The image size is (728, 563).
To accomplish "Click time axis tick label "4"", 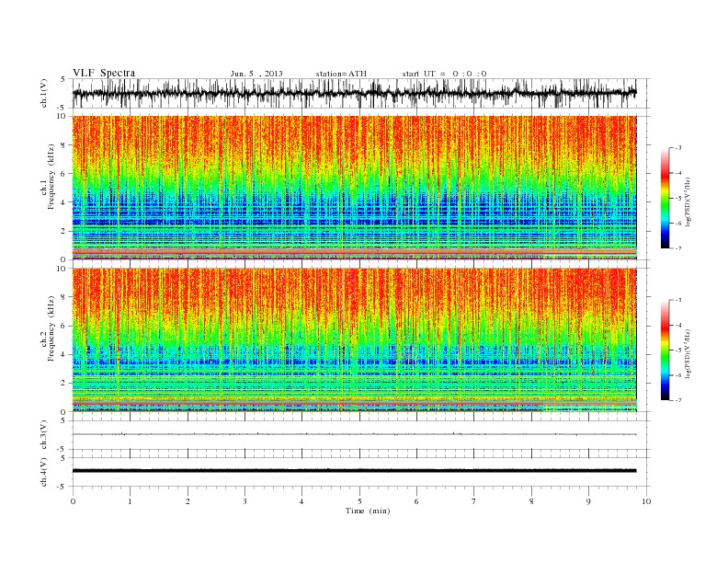I will tap(301, 501).
